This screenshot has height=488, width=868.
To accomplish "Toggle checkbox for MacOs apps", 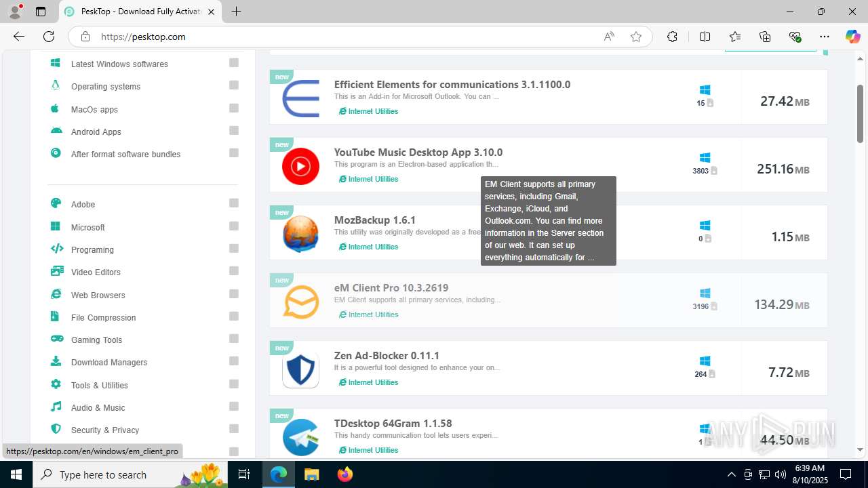I will (234, 108).
